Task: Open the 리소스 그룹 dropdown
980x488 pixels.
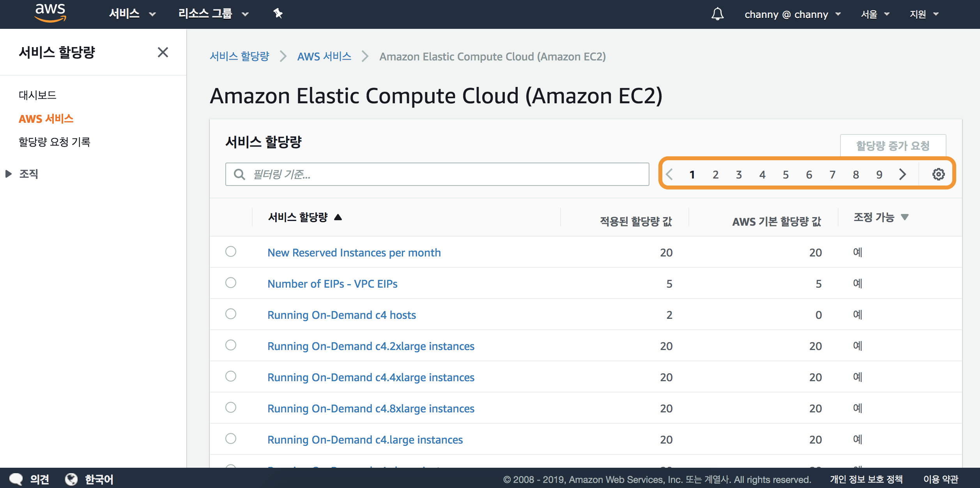Action: [x=214, y=14]
